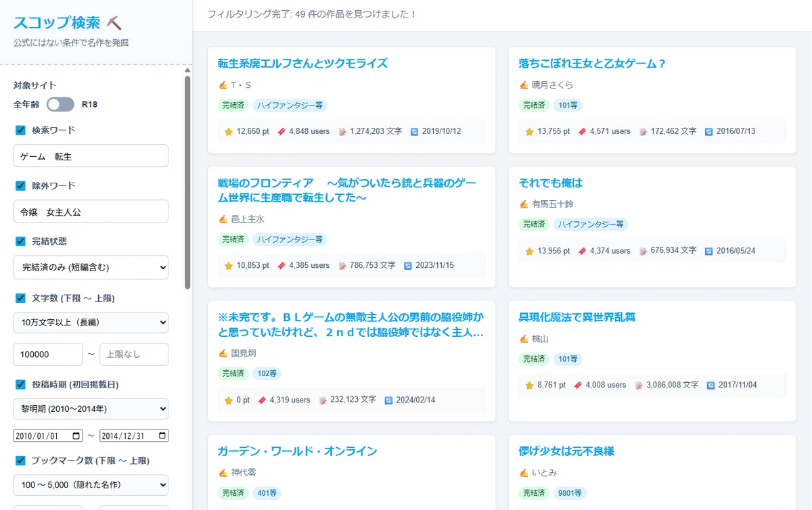Open the 黎明期 (2010〜2014年) dropdown
Image resolution: width=812 pixels, height=510 pixels.
click(x=91, y=409)
